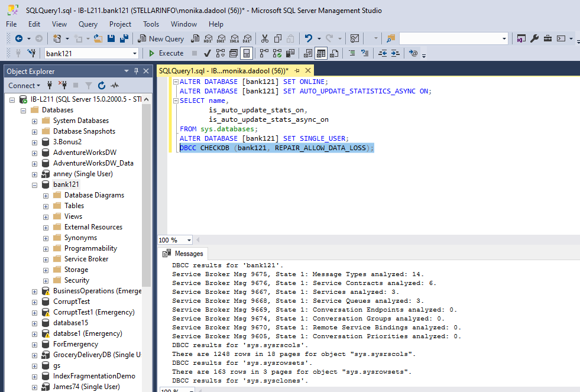Image resolution: width=580 pixels, height=392 pixels.
Task: Click the Display Estimated Execution Plan icon
Action: click(x=221, y=53)
